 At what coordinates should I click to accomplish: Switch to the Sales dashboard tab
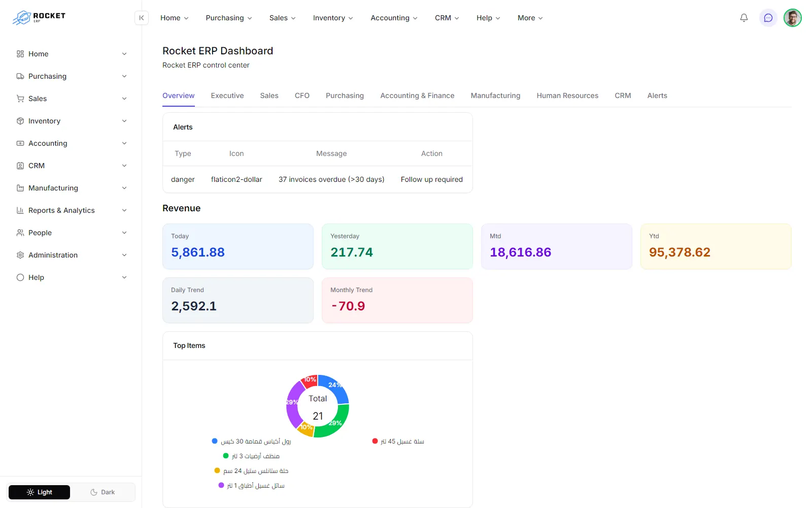point(269,96)
